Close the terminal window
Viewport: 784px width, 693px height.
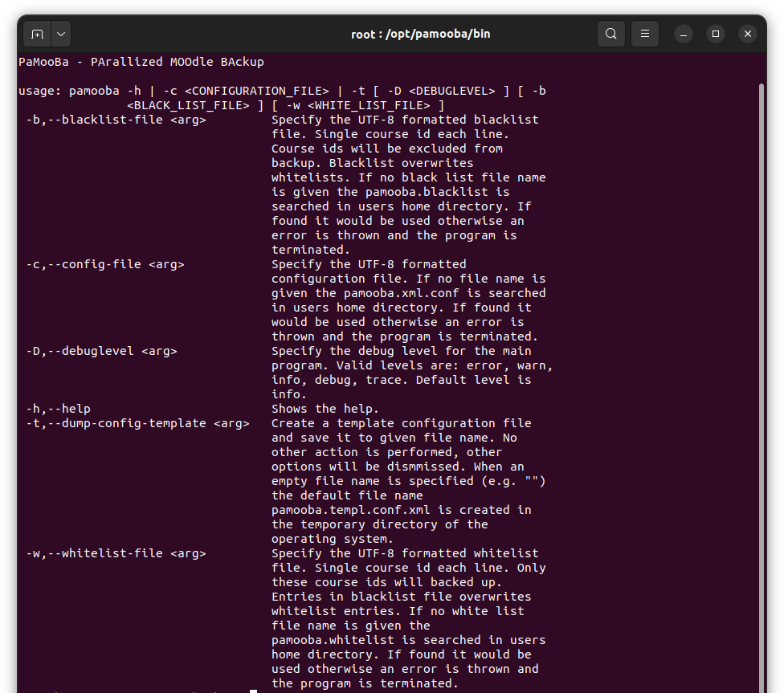click(748, 34)
